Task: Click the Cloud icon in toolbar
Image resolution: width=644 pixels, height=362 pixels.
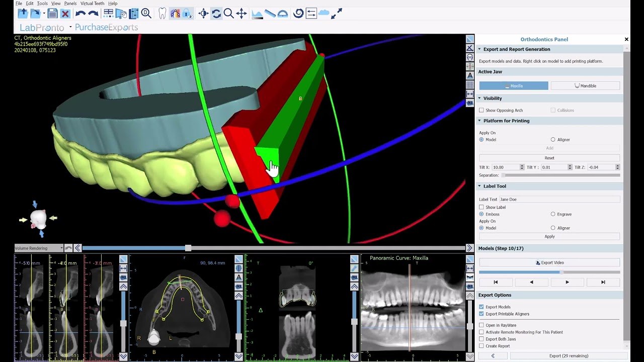Action: click(x=324, y=14)
